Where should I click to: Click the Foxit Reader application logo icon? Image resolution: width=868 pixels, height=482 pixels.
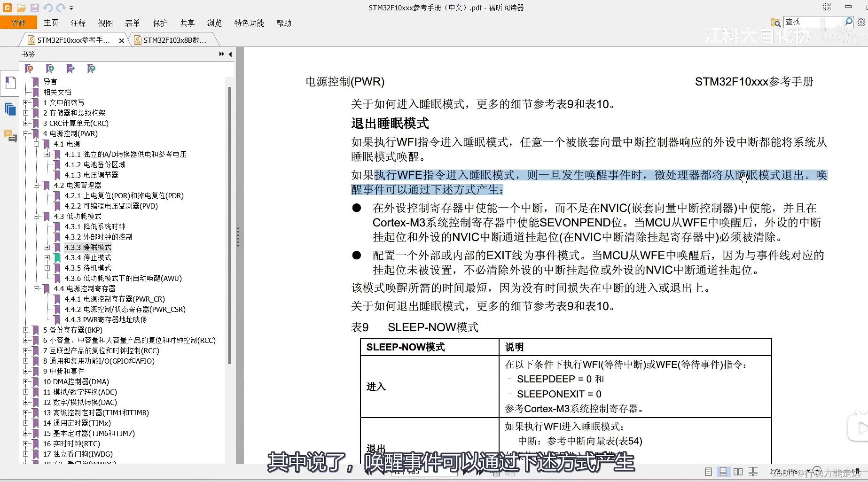pyautogui.click(x=8, y=8)
